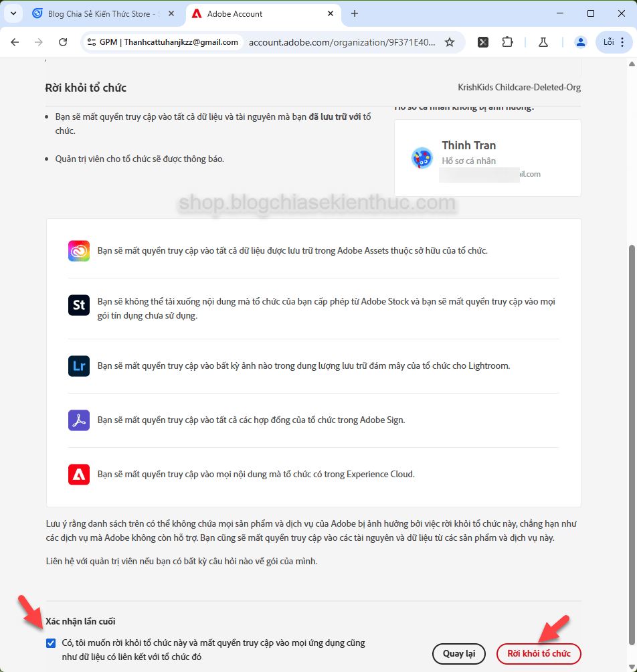
Task: Open Chrome Labs flask icon
Action: [x=543, y=42]
